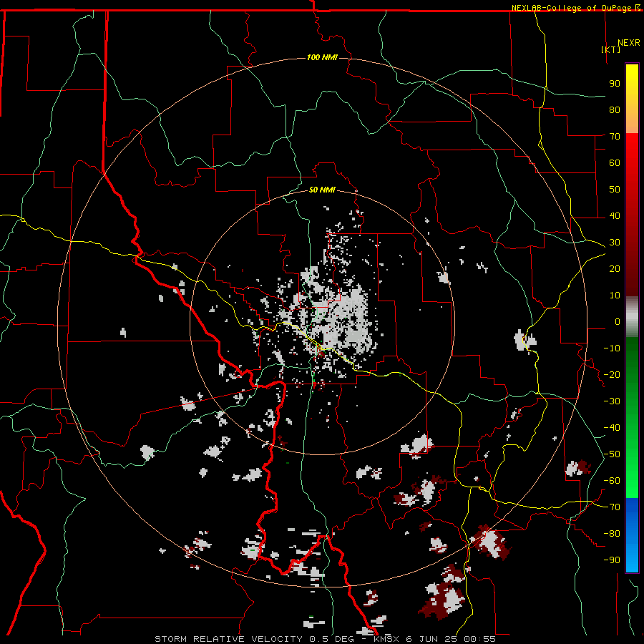Viewport: 644px width, 644px height.
Task: Click the positive 40 scale value
Action: [x=615, y=215]
